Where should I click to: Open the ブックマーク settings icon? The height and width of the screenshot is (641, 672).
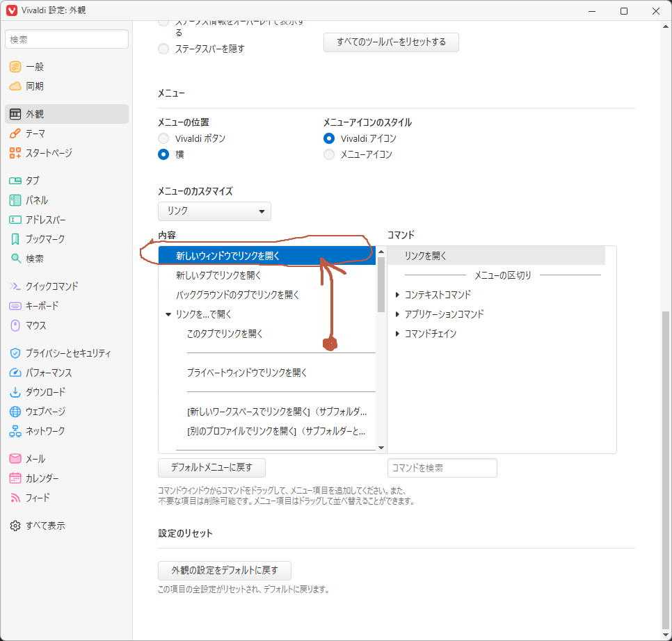(x=15, y=239)
